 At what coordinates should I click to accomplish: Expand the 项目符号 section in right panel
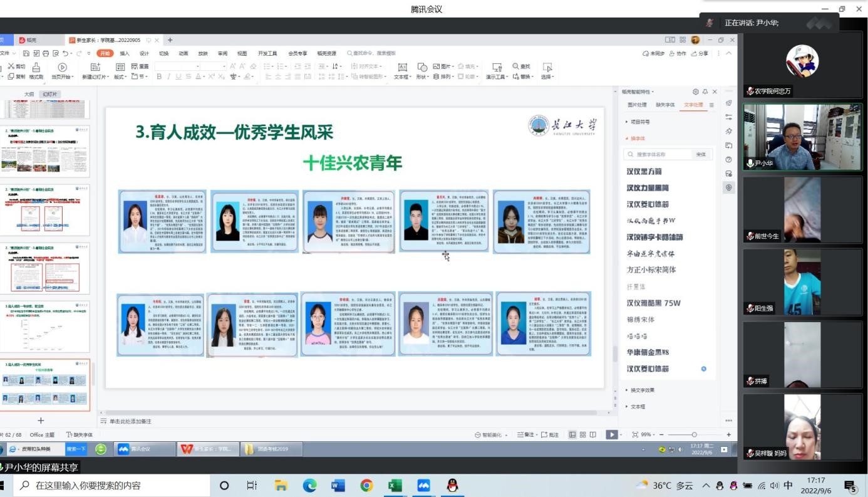click(639, 122)
